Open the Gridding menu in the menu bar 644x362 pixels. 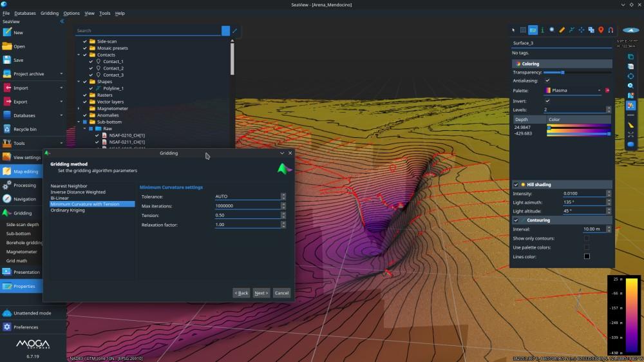point(50,13)
